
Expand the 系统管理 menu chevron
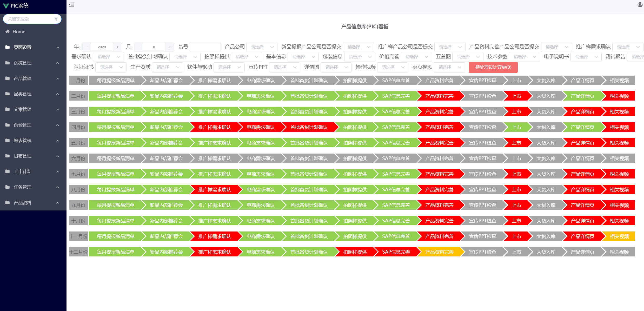click(58, 63)
